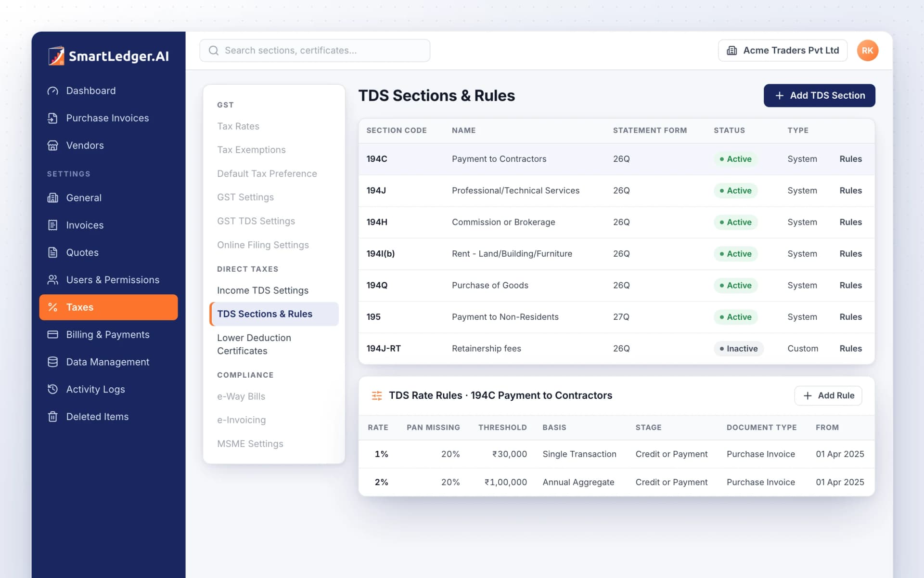924x578 pixels.
Task: Open Tax Rates settings
Action: click(238, 126)
